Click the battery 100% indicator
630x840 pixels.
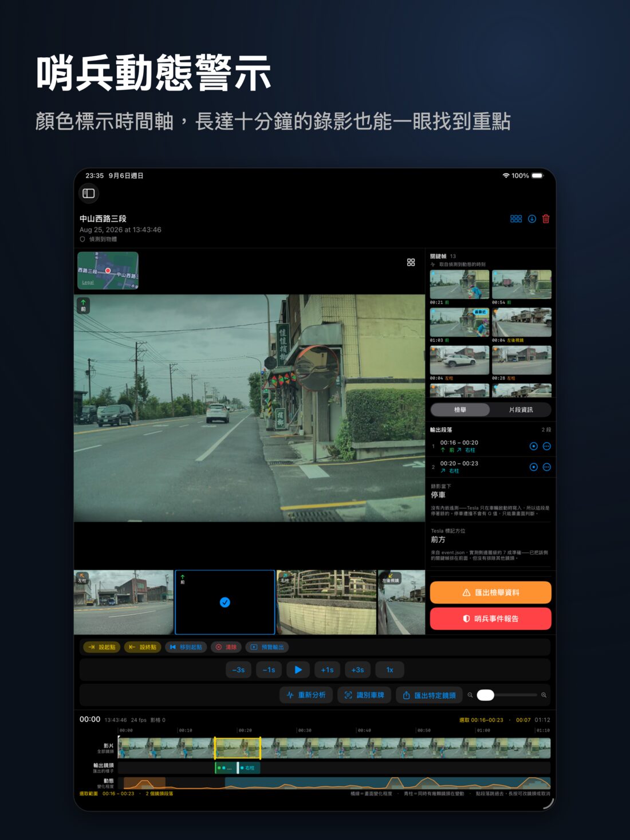pyautogui.click(x=527, y=176)
